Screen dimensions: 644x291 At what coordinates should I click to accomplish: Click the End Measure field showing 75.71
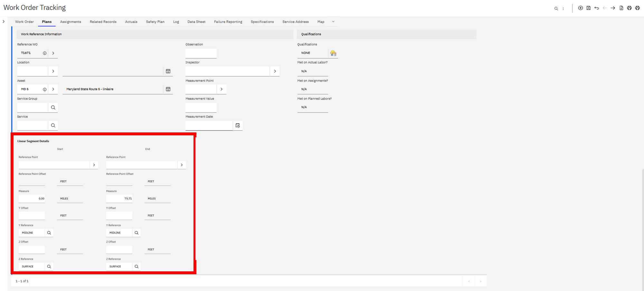tap(119, 199)
